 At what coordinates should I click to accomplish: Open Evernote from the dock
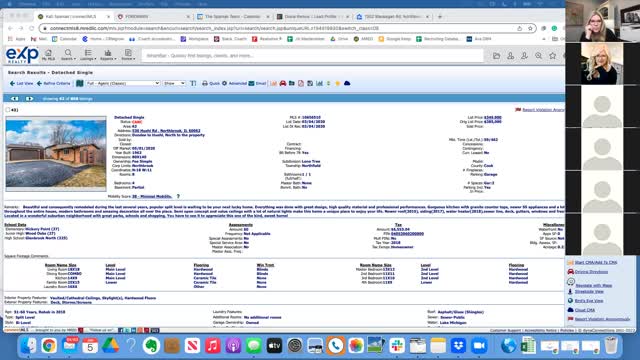coord(151,346)
